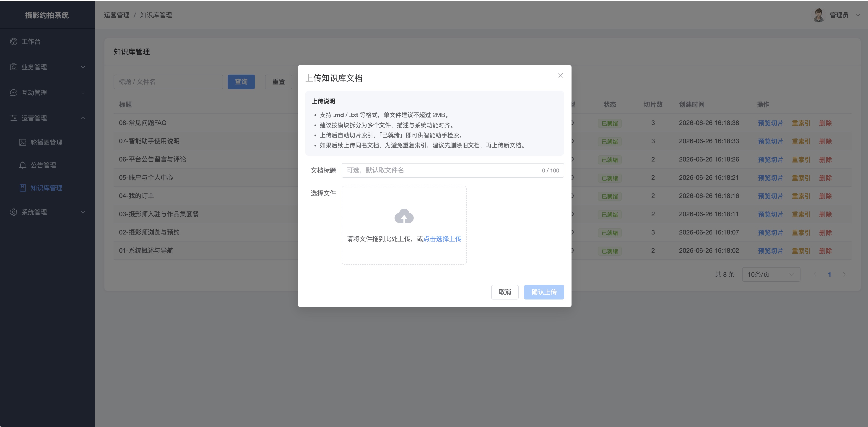Viewport: 868px width, 427px height.
Task: Open the 管理员 user dropdown arrow
Action: 858,15
